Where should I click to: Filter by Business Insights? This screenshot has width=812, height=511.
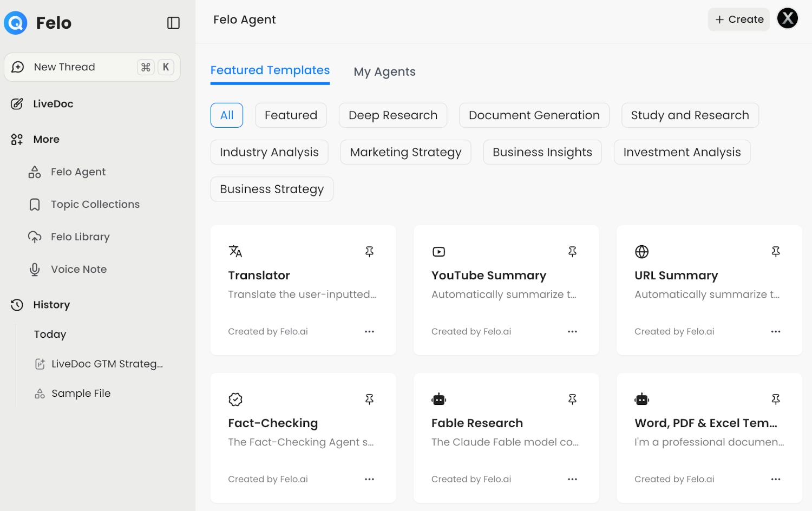coord(542,152)
